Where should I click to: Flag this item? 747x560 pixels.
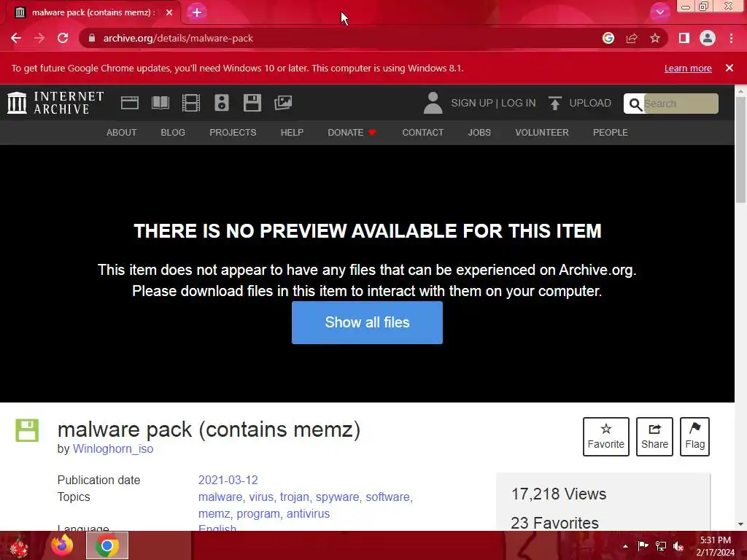[694, 437]
